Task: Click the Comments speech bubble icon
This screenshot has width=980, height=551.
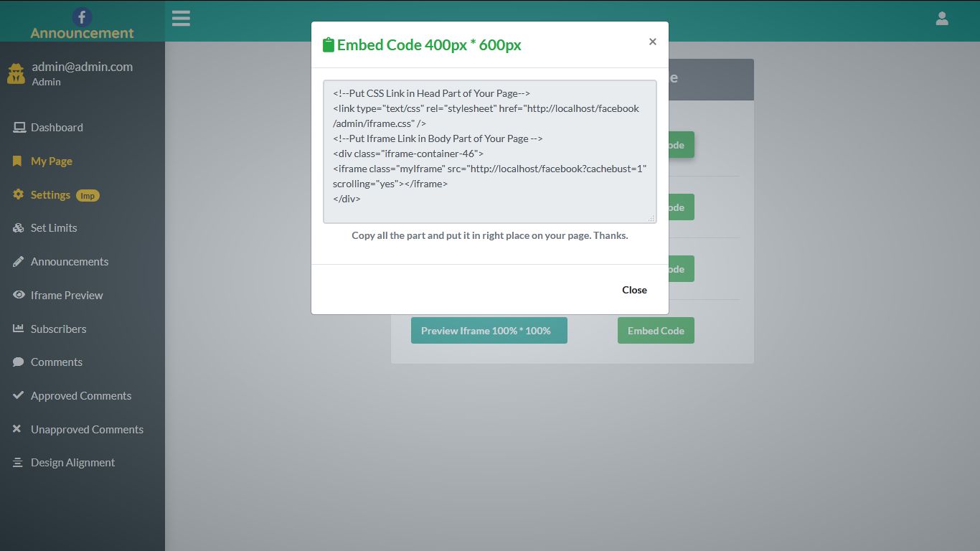Action: tap(18, 362)
